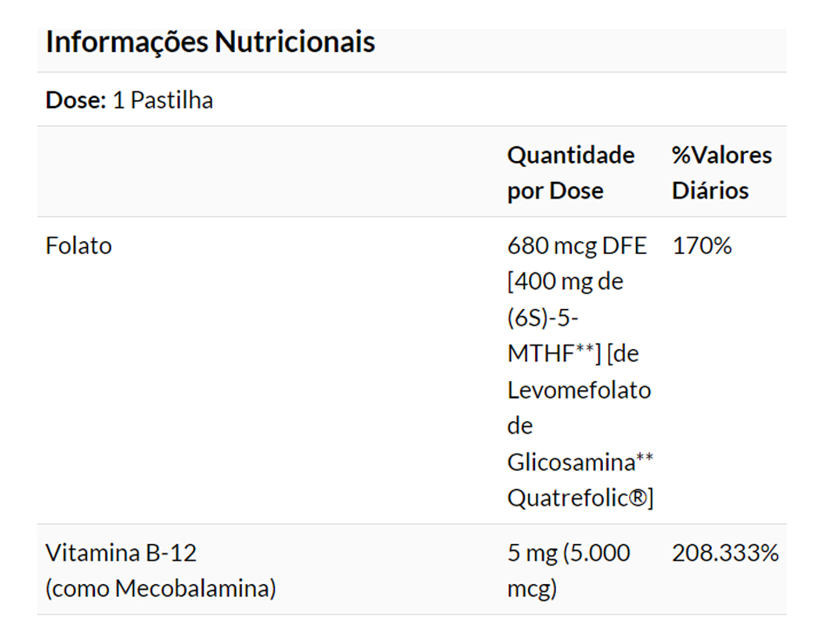Click the word Glicosamina** in Folato details
The width and height of the screenshot is (824, 644).
coord(579,462)
